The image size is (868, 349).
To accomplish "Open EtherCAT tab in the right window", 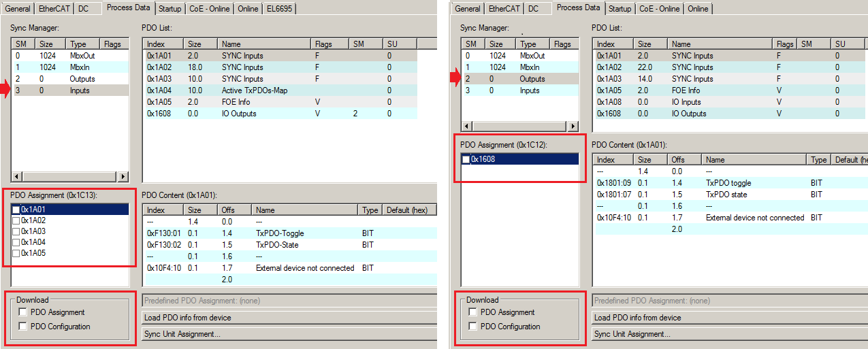I will point(503,9).
